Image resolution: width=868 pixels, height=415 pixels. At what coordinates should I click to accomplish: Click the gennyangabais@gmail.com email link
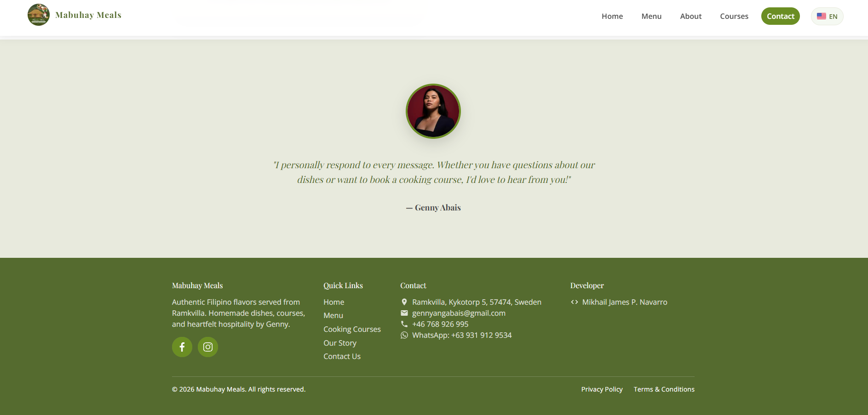coord(459,313)
